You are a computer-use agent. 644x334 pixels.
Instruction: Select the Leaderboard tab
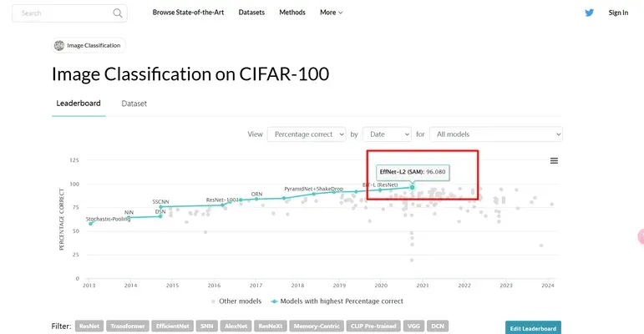coord(79,104)
